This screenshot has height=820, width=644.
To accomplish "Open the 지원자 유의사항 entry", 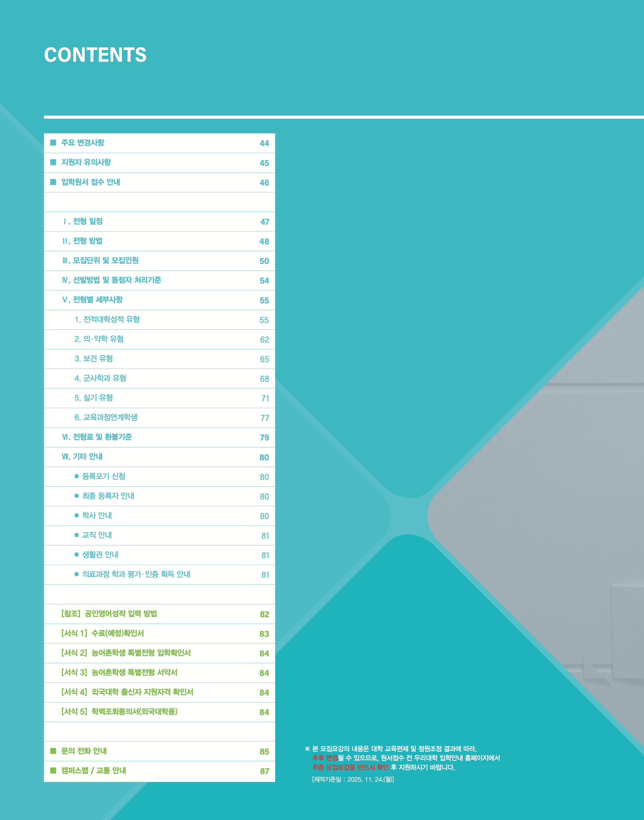I will click(159, 163).
